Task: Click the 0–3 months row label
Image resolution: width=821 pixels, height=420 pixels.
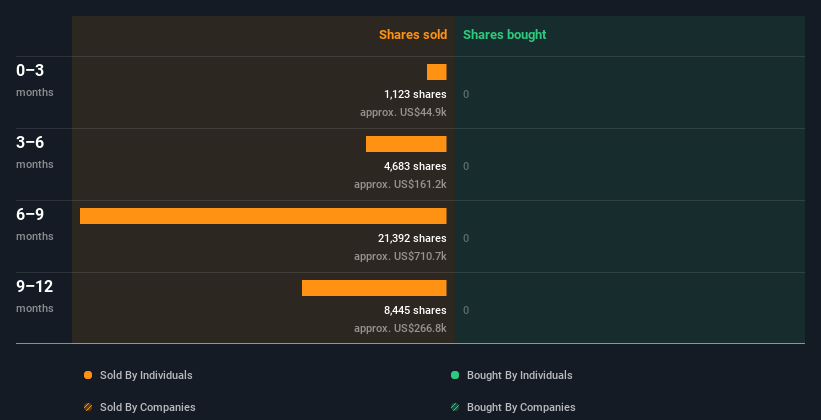Action: (x=35, y=80)
